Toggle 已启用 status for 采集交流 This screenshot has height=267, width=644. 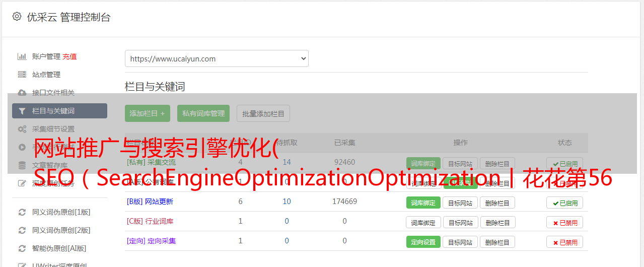(x=565, y=163)
